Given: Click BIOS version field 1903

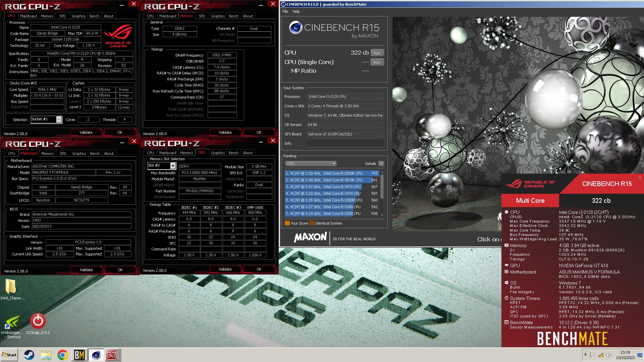Looking at the screenshot, I should (x=82, y=221).
